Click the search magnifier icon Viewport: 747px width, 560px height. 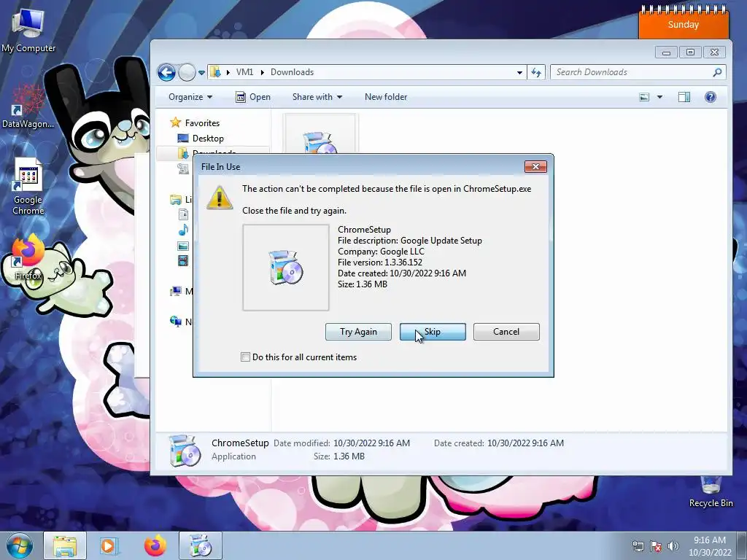pos(717,72)
